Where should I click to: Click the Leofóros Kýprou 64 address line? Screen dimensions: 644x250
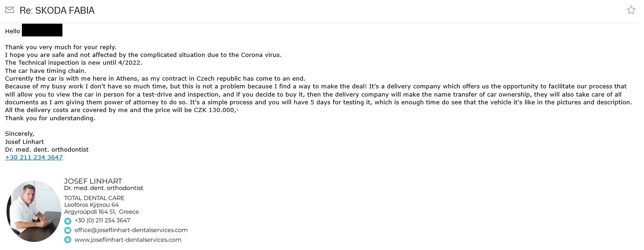91,205
